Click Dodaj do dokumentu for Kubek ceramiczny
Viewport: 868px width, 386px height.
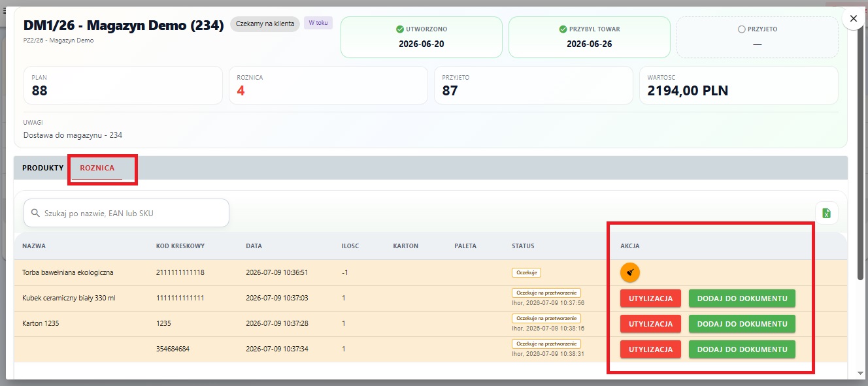(742, 298)
